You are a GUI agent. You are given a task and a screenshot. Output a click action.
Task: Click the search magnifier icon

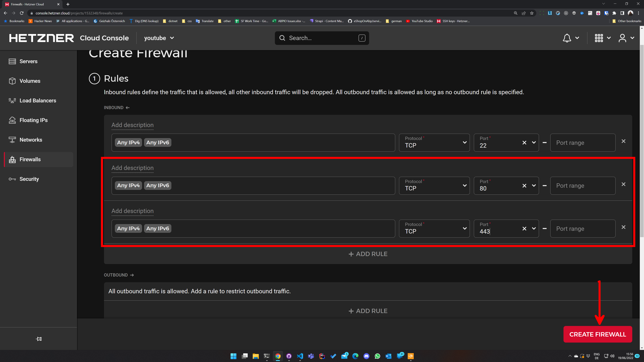(282, 38)
